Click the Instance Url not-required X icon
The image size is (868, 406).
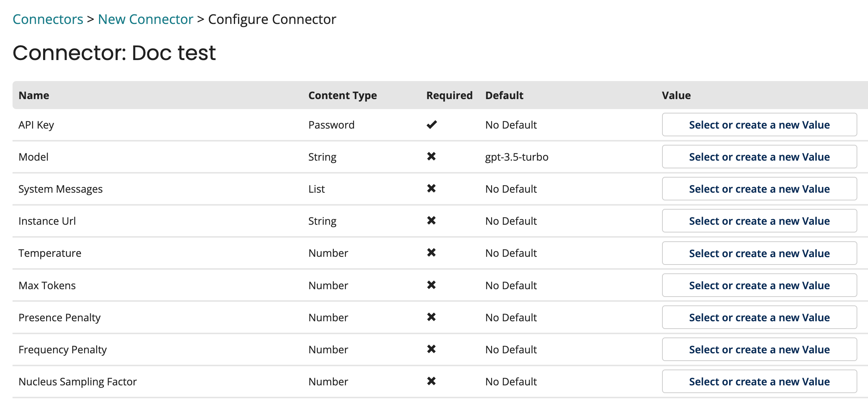[x=431, y=221]
